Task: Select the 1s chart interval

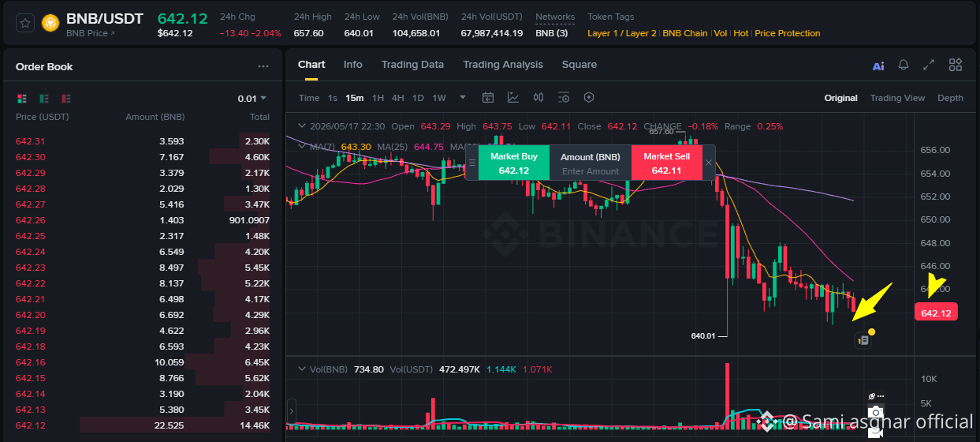Action: [x=333, y=98]
